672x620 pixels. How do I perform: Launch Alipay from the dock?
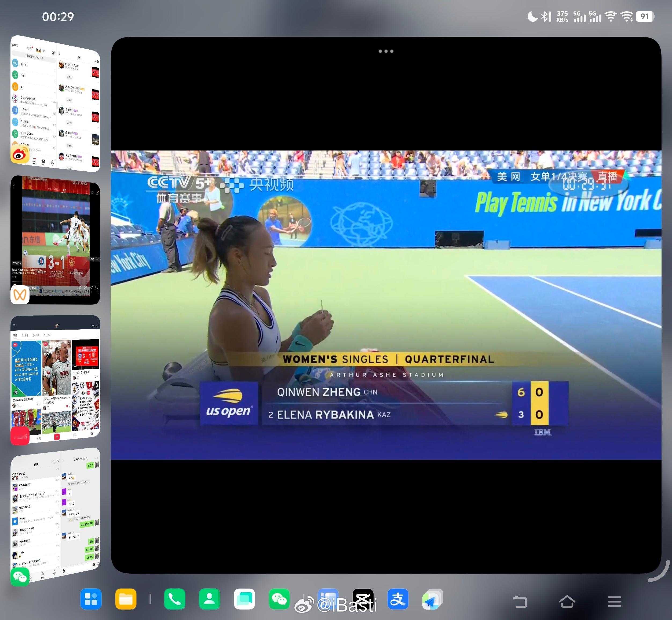pos(398,599)
